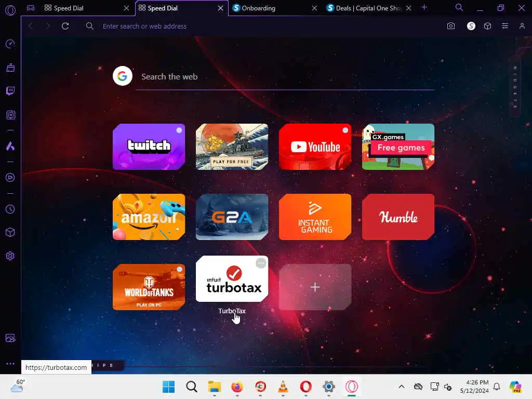Open Settings gear in sidebar
This screenshot has height=399, width=532.
coord(10,256)
